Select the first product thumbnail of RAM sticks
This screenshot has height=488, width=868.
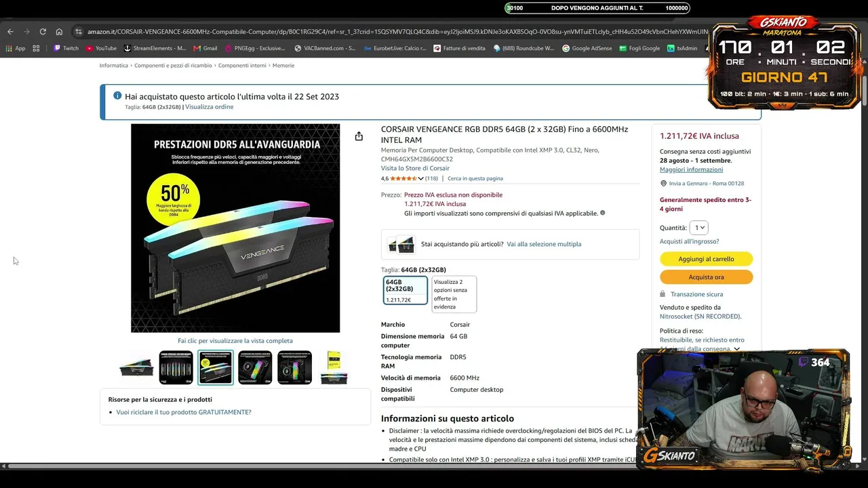pos(136,367)
